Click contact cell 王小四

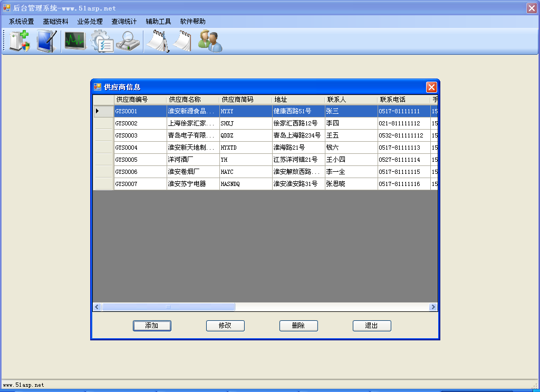[351, 159]
